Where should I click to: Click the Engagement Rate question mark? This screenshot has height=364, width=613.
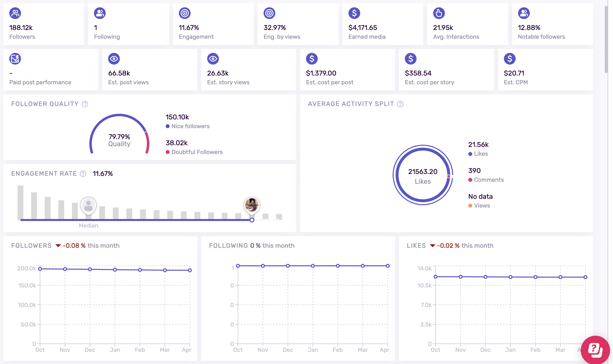tap(83, 174)
